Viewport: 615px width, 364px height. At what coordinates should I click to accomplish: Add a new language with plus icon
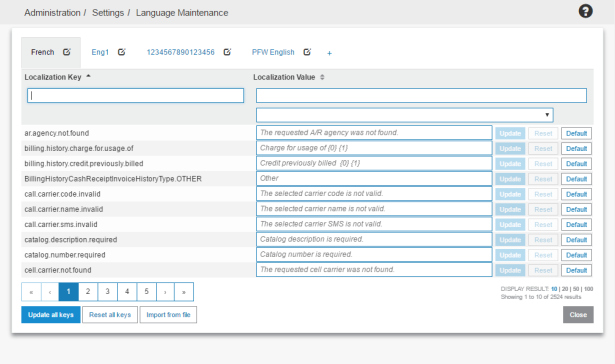click(329, 53)
